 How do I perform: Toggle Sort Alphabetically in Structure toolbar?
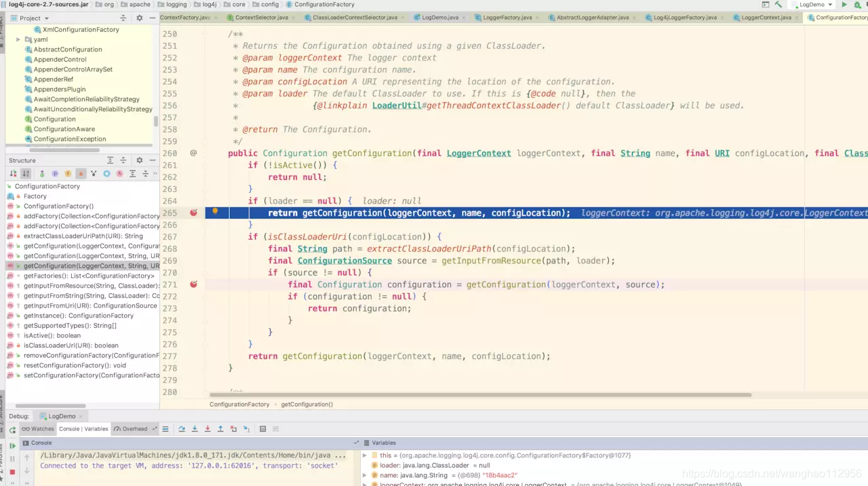tap(26, 174)
